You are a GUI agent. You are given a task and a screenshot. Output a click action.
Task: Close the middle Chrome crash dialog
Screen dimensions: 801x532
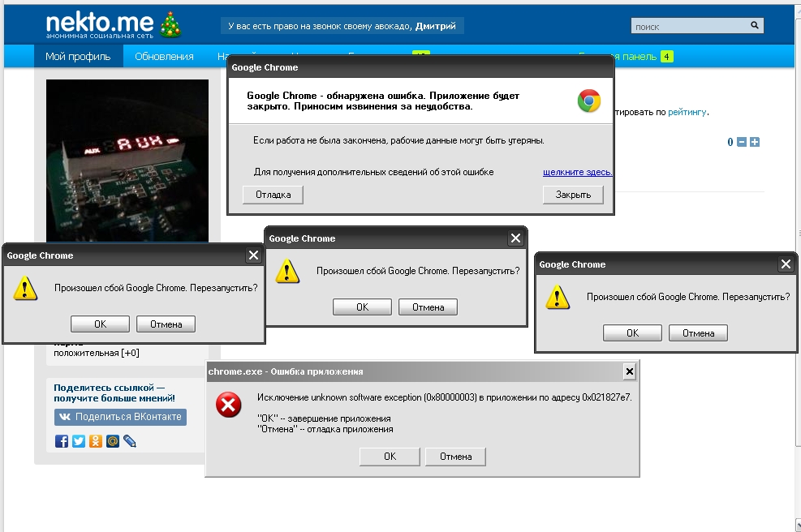click(x=516, y=238)
